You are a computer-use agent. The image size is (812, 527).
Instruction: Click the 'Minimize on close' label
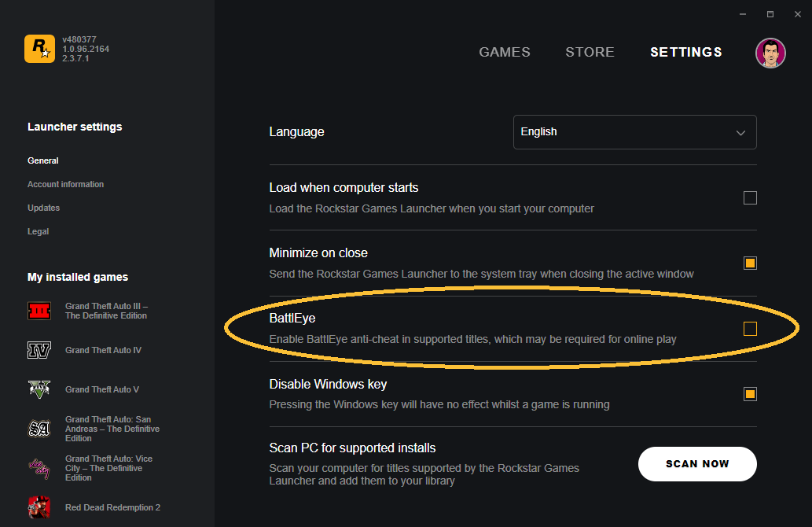click(318, 252)
